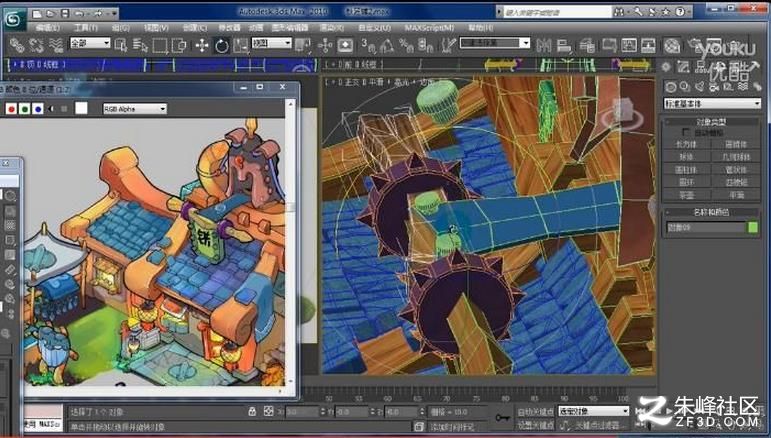Toggle the green channel in image viewer
Image resolution: width=771 pixels, height=438 pixels.
point(24,109)
